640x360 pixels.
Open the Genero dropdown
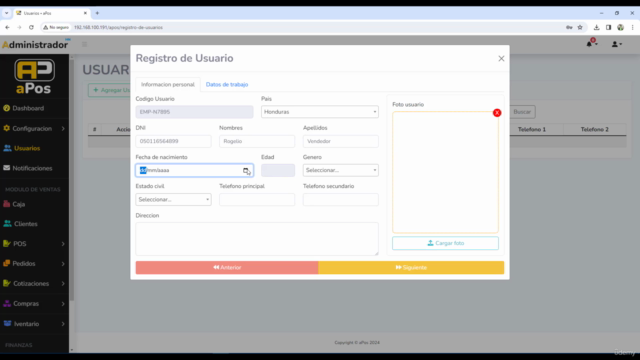[x=340, y=170]
